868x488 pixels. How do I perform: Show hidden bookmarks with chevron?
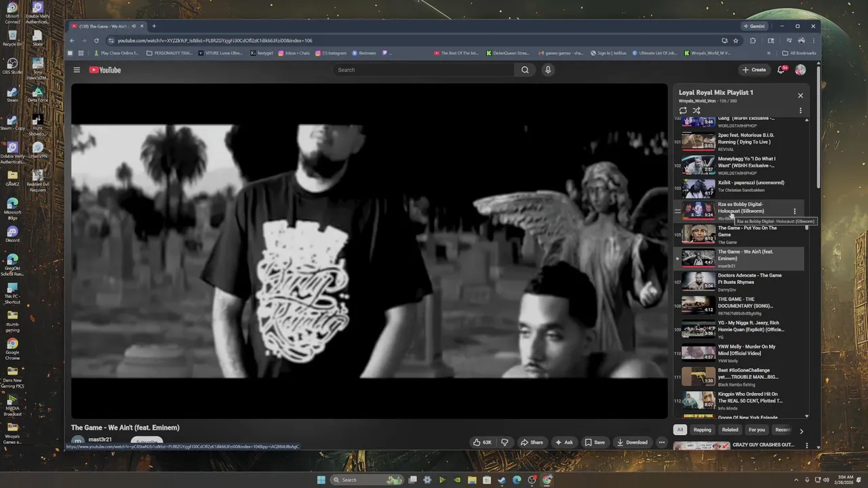pos(769,53)
